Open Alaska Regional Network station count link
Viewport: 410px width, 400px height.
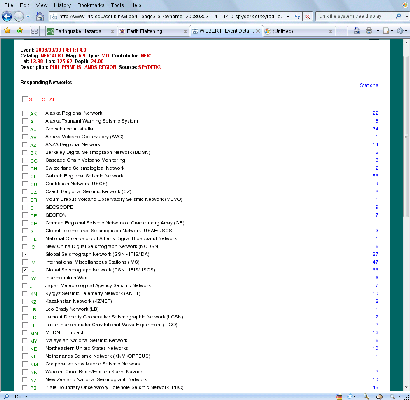pyautogui.click(x=375, y=113)
